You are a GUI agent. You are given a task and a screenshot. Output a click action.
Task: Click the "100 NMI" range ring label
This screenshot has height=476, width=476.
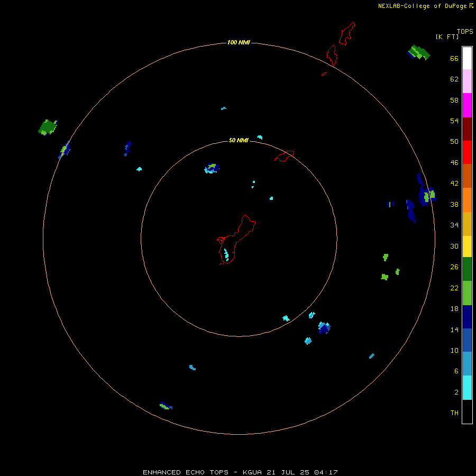tap(239, 42)
